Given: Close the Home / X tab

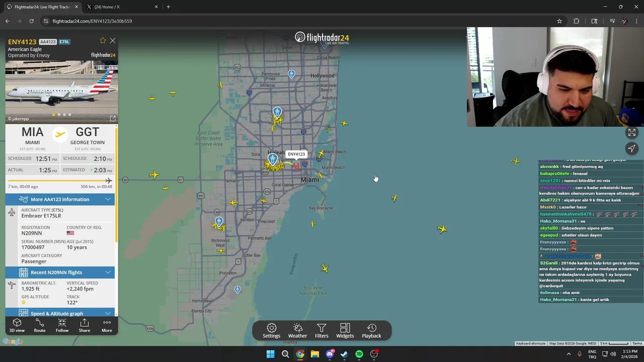Looking at the screenshot, I should click(156, 7).
